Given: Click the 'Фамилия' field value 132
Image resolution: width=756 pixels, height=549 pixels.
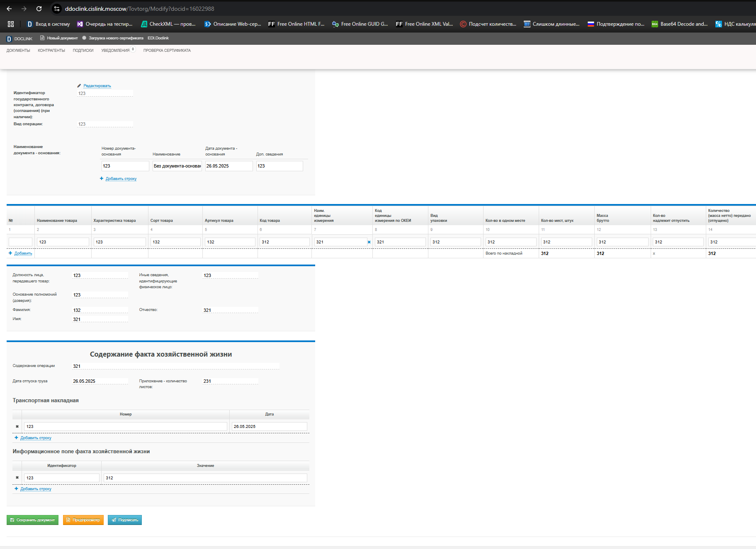Looking at the screenshot, I should pos(100,310).
